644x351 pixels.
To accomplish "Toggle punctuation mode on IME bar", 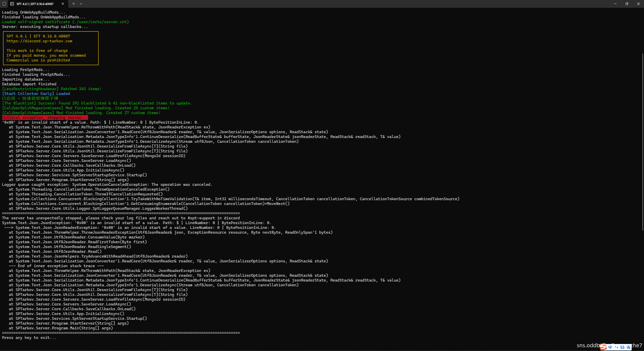I will 616,347.
